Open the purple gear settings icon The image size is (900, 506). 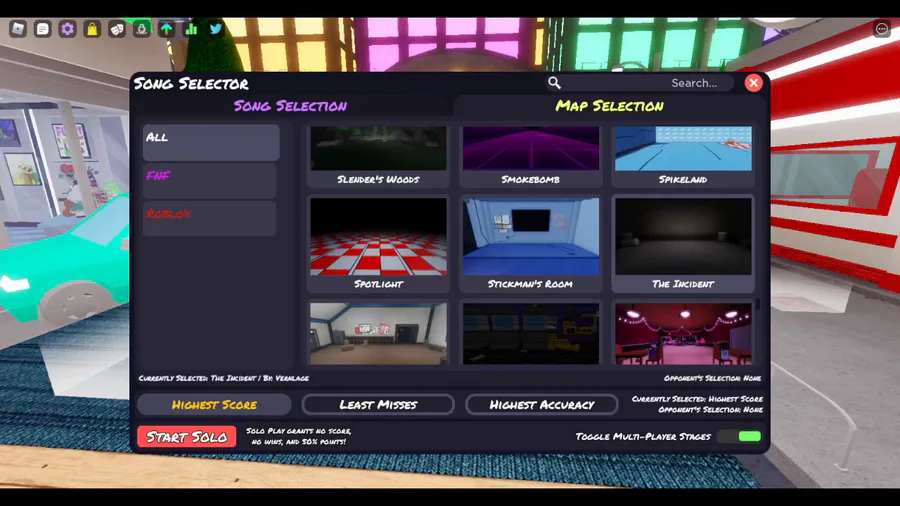(67, 29)
